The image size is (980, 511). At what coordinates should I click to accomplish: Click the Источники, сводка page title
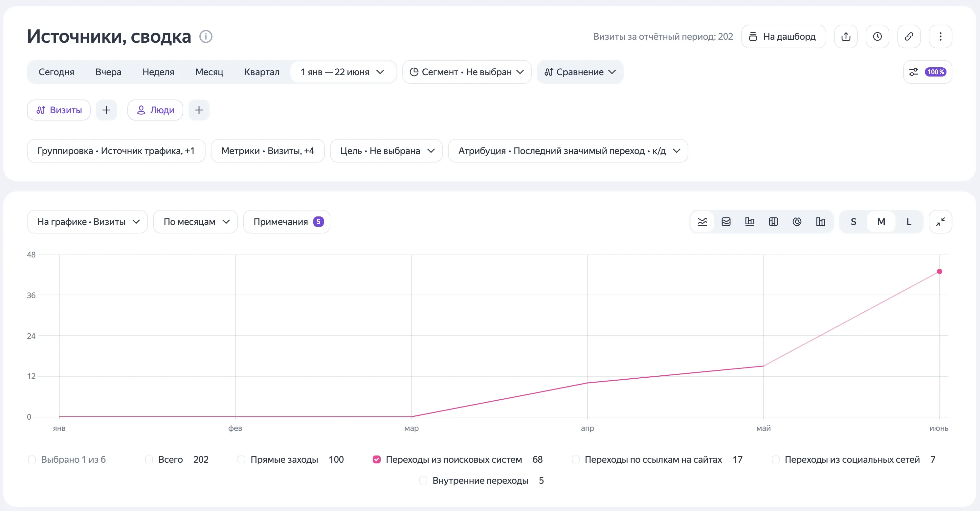click(x=109, y=36)
